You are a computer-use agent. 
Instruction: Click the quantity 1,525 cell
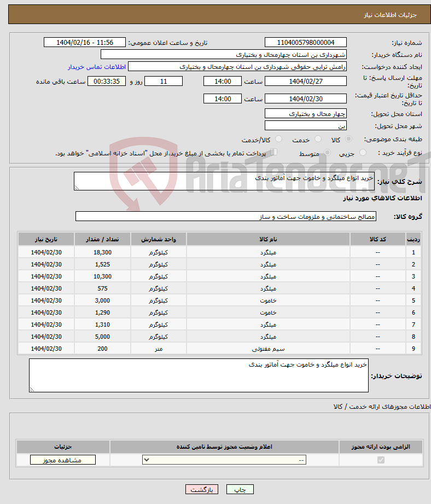[102, 264]
